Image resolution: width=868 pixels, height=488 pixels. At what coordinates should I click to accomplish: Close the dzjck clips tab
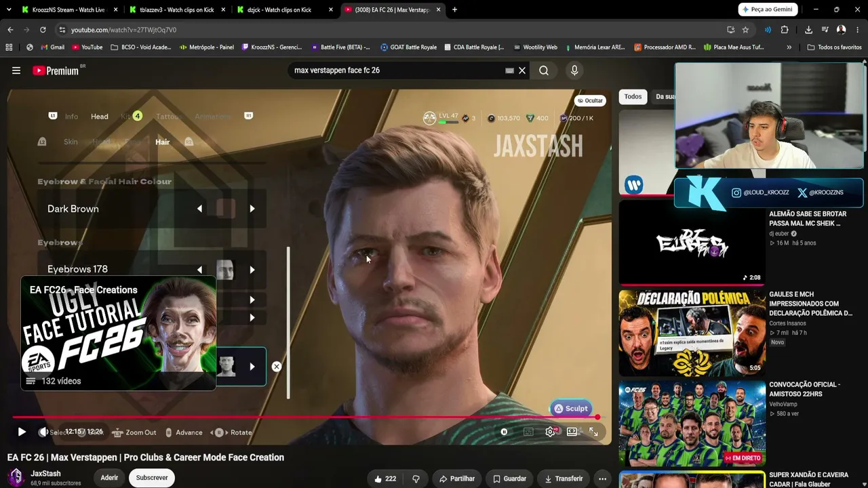[330, 9]
